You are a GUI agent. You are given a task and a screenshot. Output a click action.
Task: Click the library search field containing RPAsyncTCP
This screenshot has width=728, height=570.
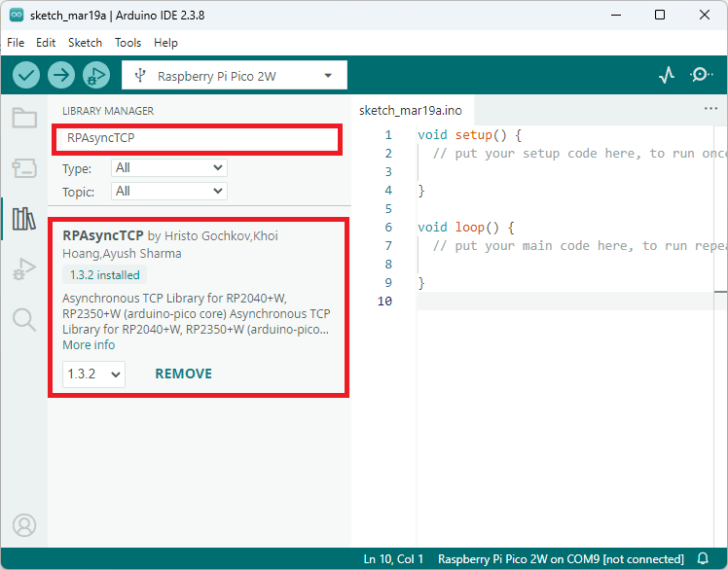198,138
